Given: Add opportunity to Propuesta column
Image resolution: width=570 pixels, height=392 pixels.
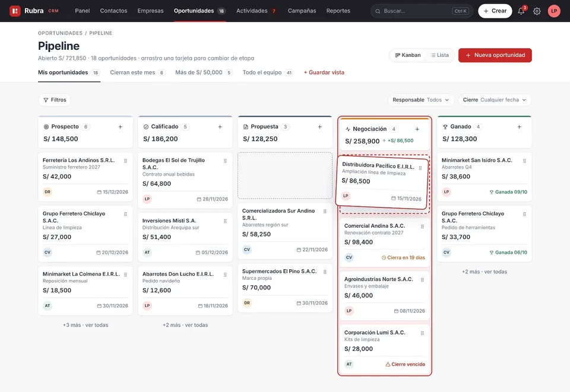Looking at the screenshot, I should tap(320, 127).
